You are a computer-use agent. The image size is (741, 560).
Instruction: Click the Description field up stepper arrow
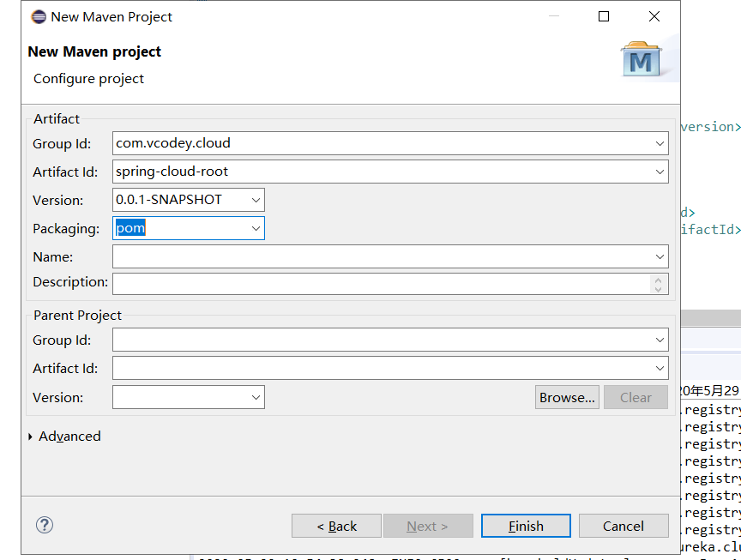[658, 279]
